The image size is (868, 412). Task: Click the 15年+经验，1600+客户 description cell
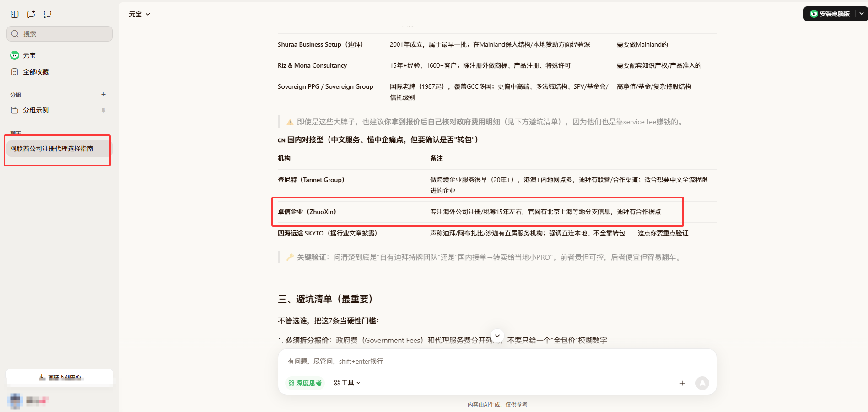click(x=480, y=65)
